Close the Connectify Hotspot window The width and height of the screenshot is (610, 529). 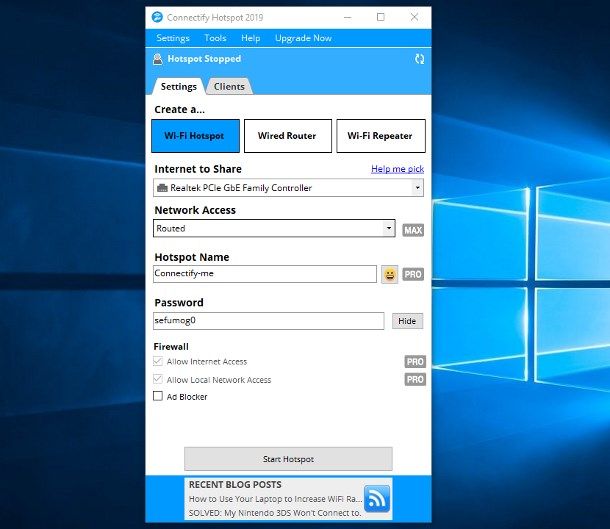414,17
